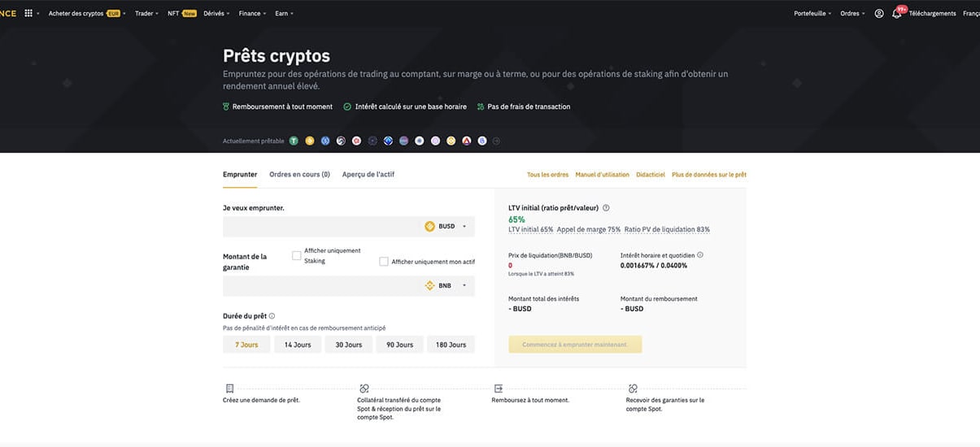Open Téléchargements in the top bar
This screenshot has height=447, width=980.
point(932,13)
